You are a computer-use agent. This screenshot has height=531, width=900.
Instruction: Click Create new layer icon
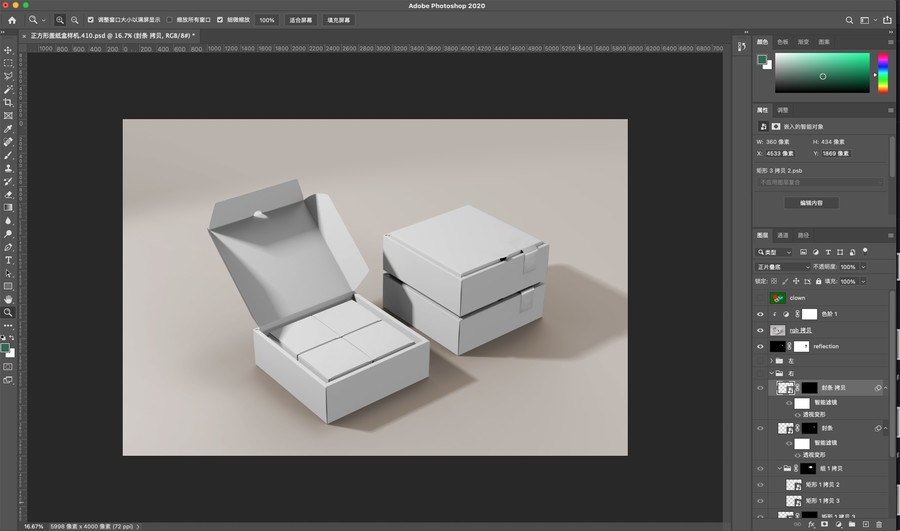point(866,524)
